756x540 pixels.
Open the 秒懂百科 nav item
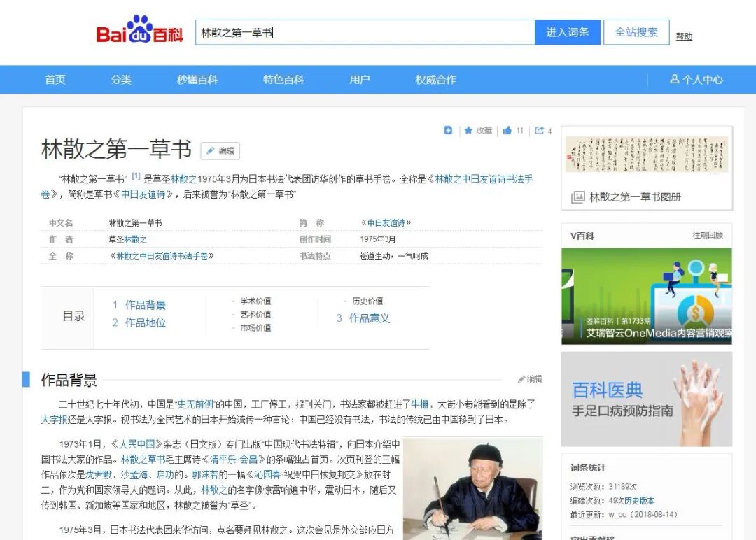coord(197,80)
